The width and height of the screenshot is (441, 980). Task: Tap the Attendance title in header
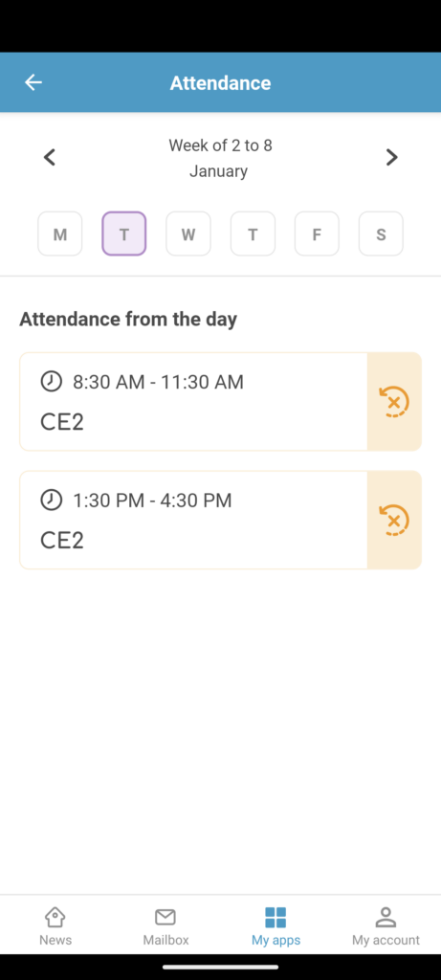pyautogui.click(x=220, y=82)
